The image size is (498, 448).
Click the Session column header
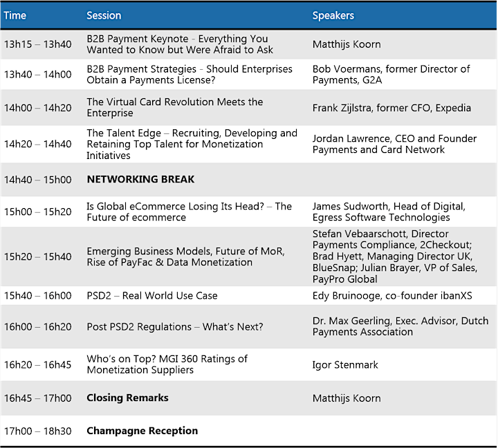104,16
